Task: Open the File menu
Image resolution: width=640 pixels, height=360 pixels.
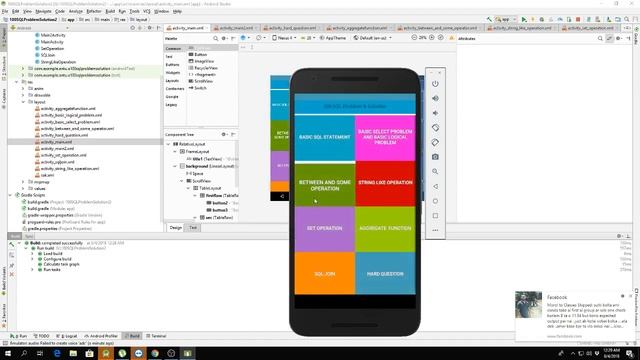Action: pos(5,11)
